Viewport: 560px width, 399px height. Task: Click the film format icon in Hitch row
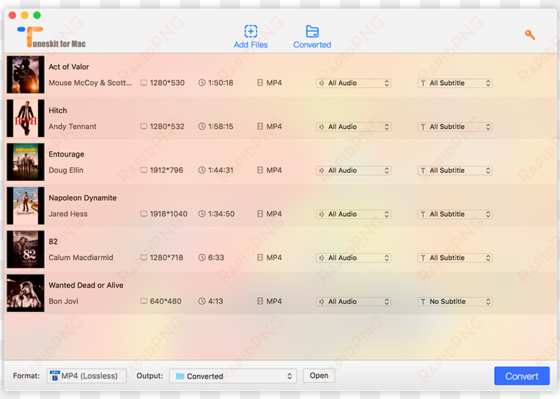point(260,126)
